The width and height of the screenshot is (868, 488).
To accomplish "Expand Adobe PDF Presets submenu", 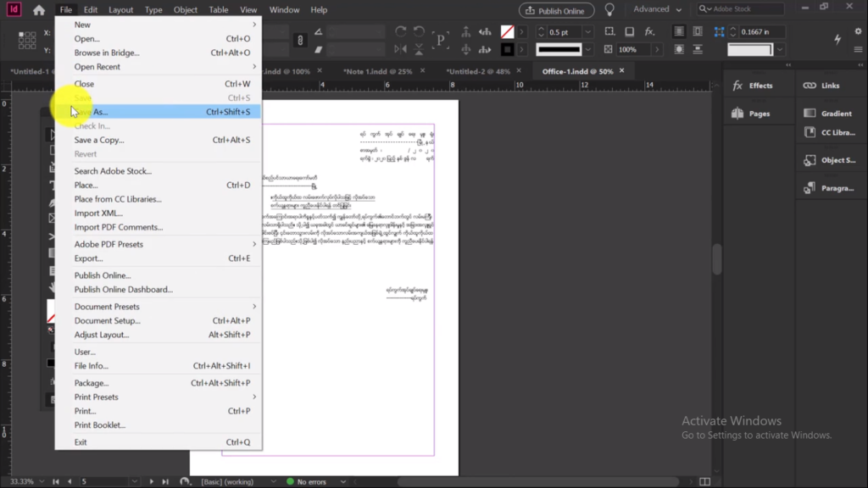I will click(159, 244).
